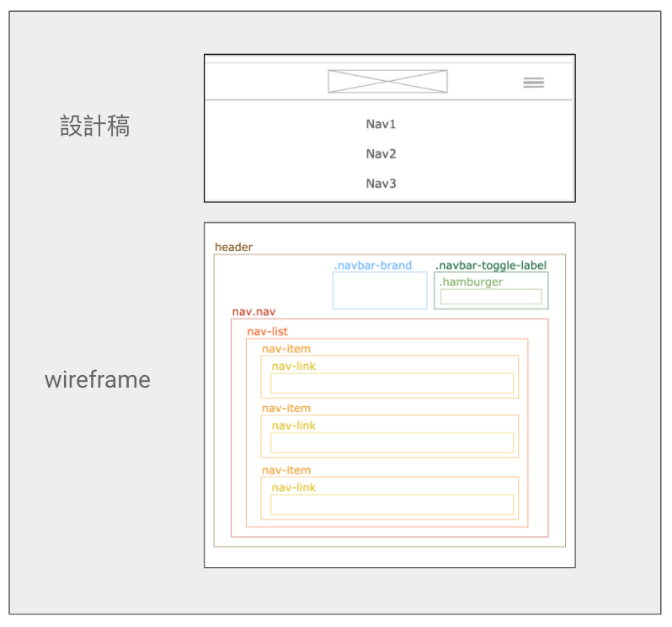Click the .navbar-brand label text
Viewport: 672px width, 627px height.
pyautogui.click(x=372, y=265)
